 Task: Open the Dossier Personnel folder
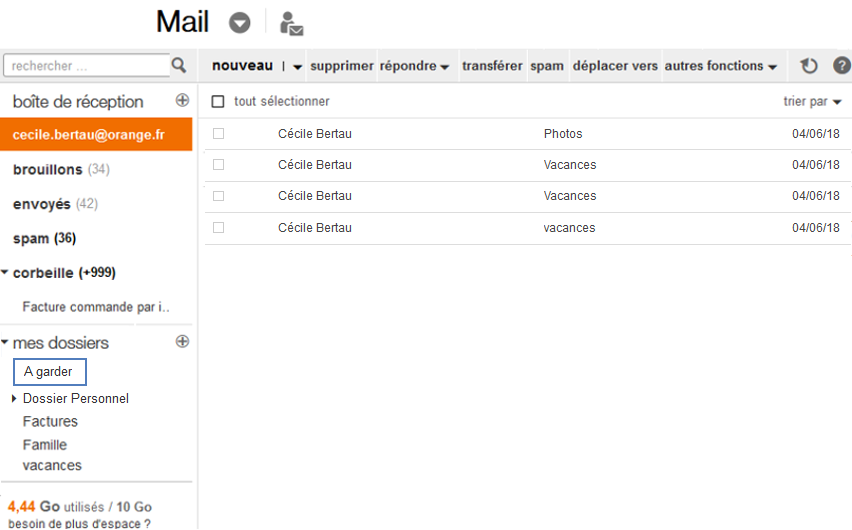pos(76,398)
